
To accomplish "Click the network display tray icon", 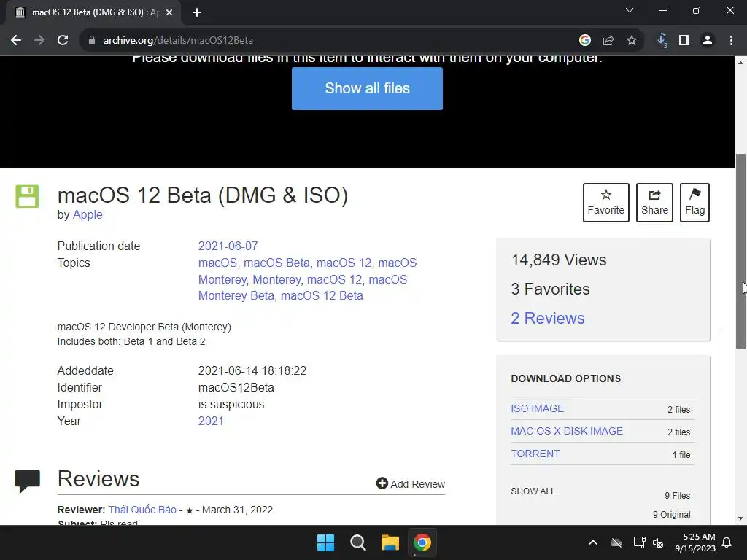I will pyautogui.click(x=639, y=542).
